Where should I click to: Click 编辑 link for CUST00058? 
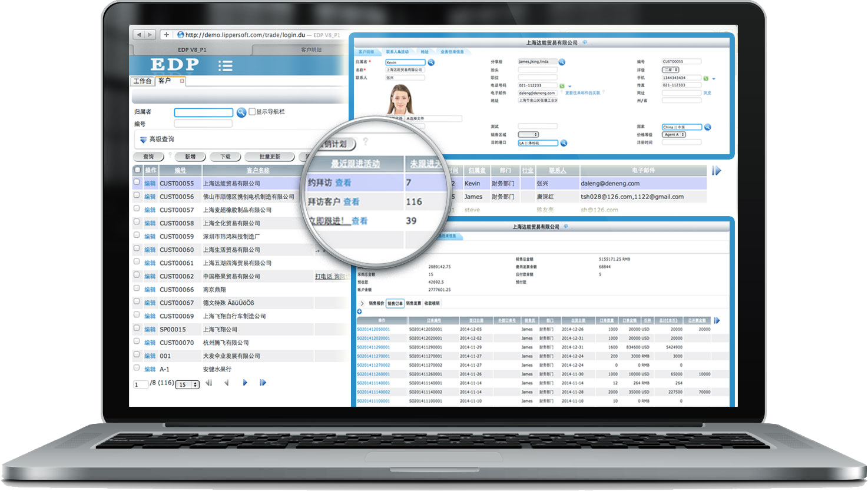[x=150, y=224]
